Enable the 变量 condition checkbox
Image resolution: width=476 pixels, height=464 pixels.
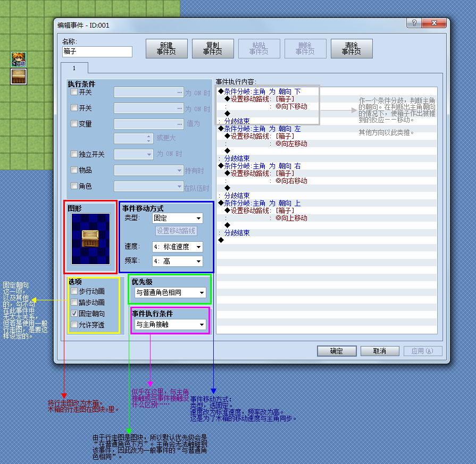pos(74,123)
